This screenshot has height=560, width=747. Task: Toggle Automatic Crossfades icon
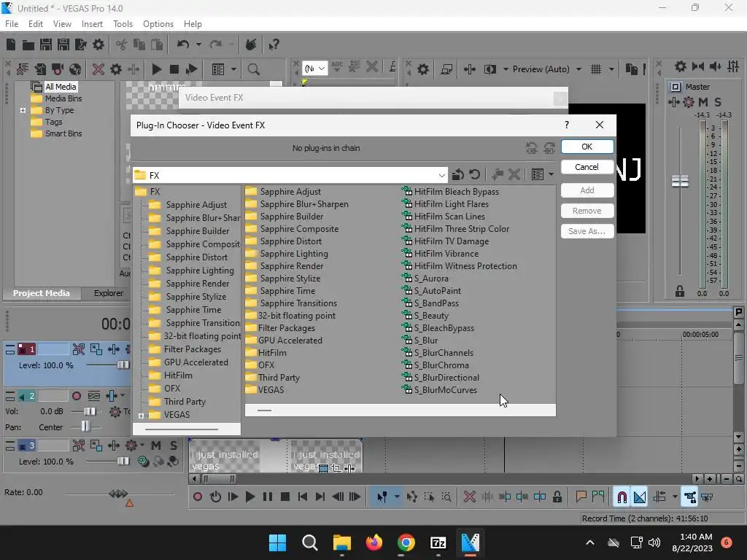[639, 497]
